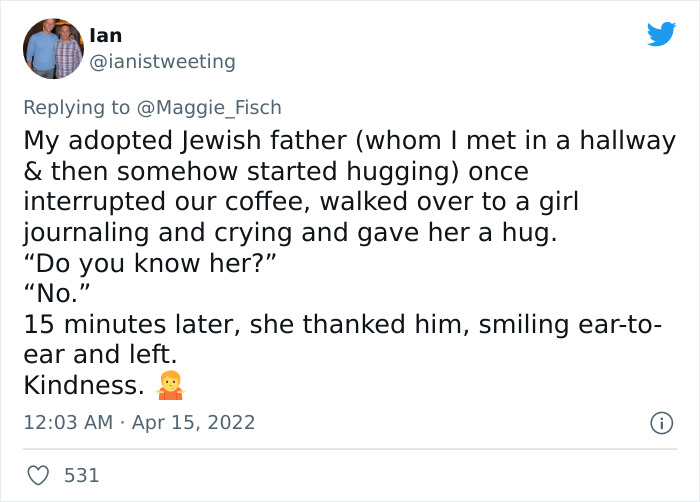This screenshot has width=700, height=502.
Task: Click the Twitter bird logo
Action: (x=661, y=35)
